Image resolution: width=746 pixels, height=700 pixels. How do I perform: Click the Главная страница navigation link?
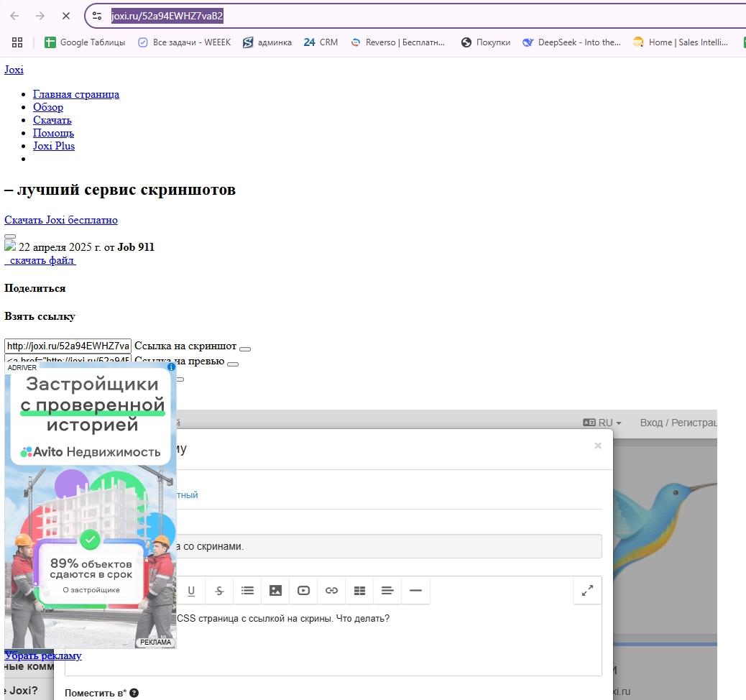(76, 94)
